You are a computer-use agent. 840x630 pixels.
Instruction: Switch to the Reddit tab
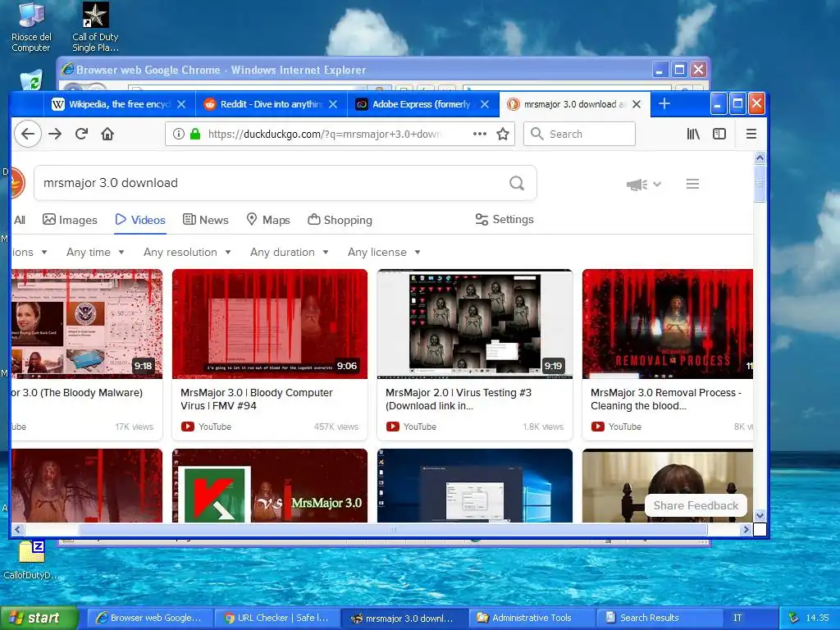[271, 104]
